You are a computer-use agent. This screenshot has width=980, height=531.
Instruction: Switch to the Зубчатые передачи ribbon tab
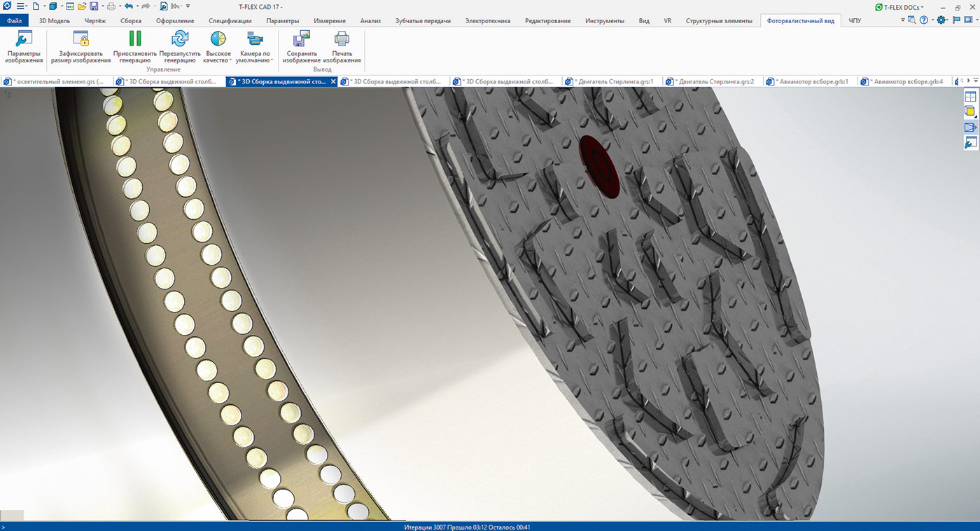[x=423, y=21]
